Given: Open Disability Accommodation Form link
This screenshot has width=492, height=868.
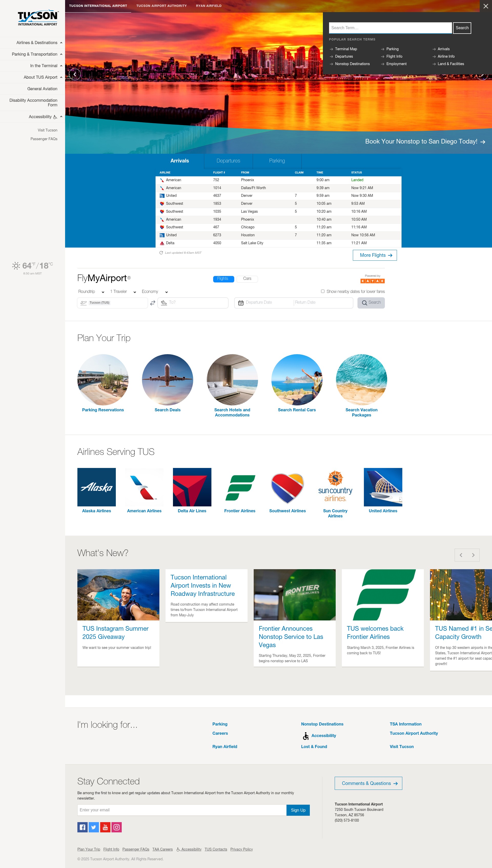Looking at the screenshot, I should tap(33, 103).
